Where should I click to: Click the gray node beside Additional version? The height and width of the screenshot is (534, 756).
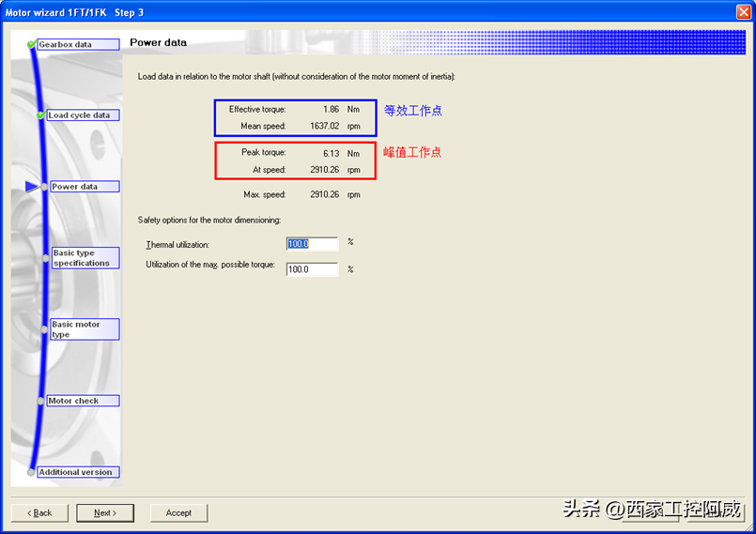pyautogui.click(x=31, y=472)
